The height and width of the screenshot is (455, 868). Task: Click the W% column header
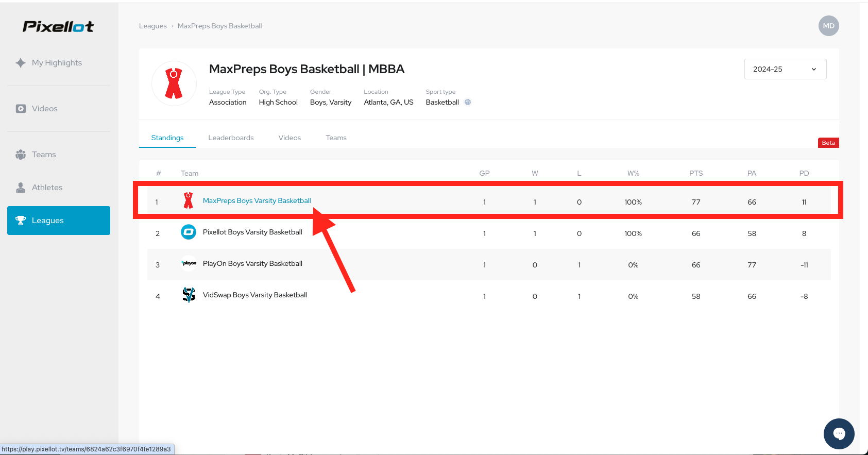pos(633,173)
